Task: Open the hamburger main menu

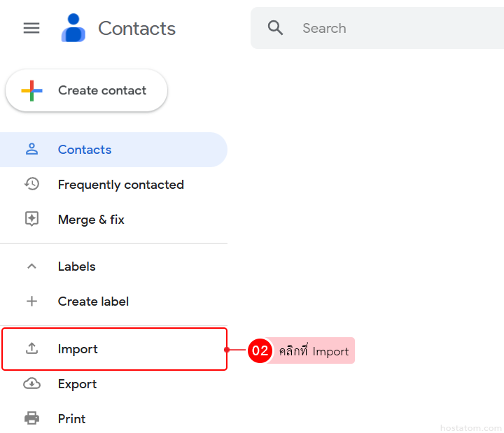Action: coord(31,28)
